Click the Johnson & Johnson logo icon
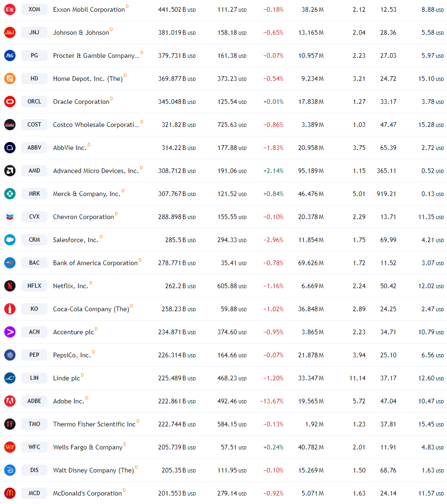 [x=10, y=32]
